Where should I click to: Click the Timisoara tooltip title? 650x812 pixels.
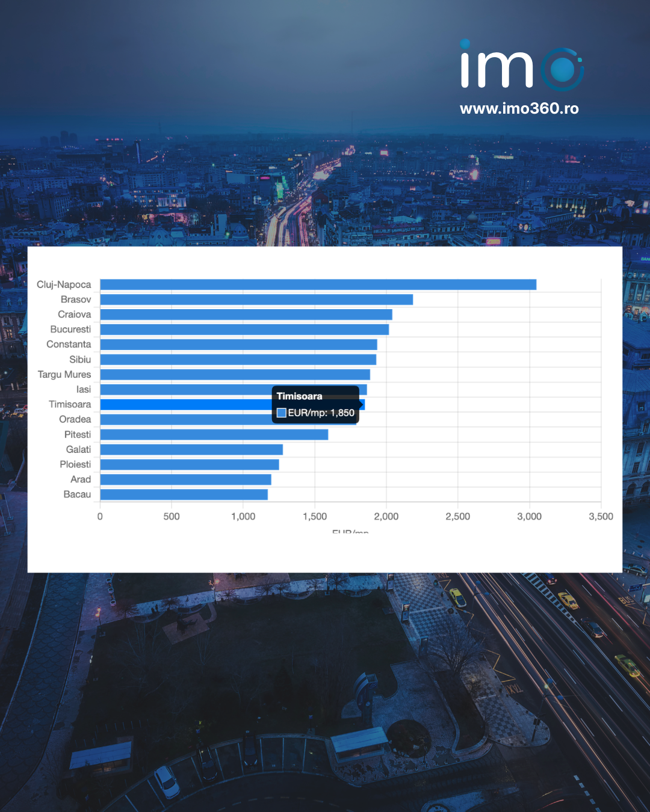click(x=299, y=396)
